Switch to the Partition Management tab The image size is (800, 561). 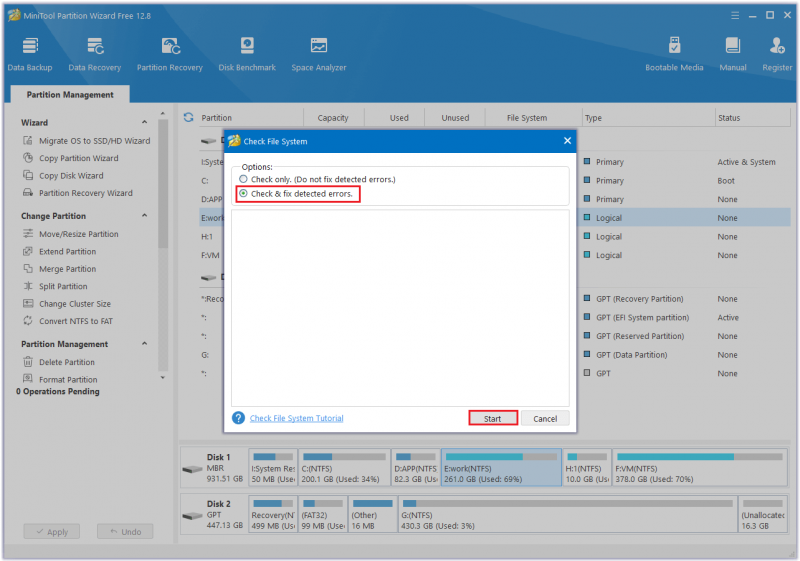pos(70,94)
